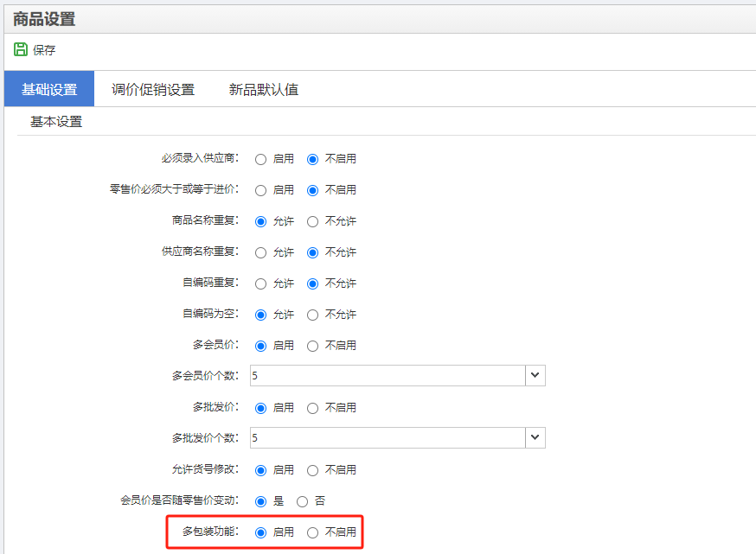Disable 多批发价 with 不启用 radio
The height and width of the screenshot is (554, 756).
click(x=313, y=408)
